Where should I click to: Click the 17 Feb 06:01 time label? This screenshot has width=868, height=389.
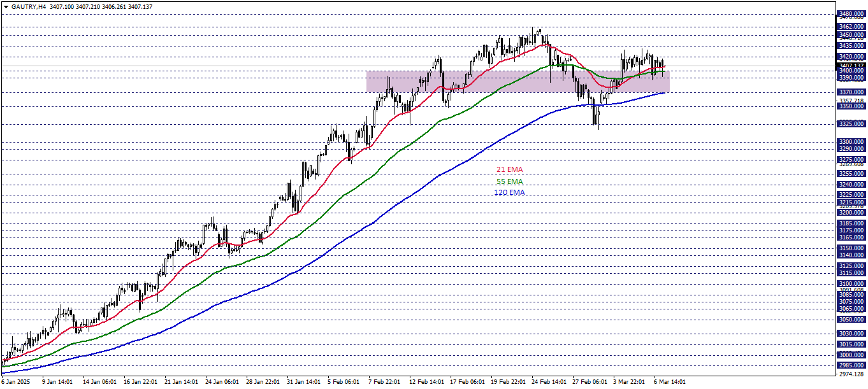467,382
